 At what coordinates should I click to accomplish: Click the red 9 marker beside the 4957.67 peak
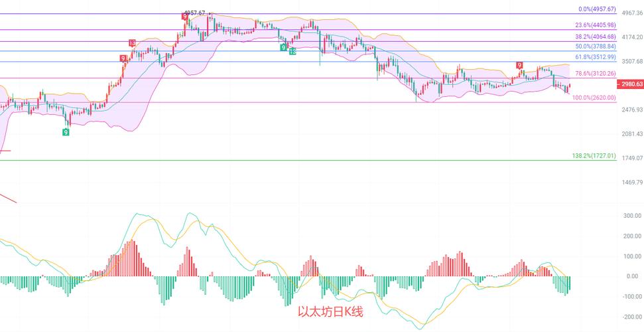click(184, 17)
